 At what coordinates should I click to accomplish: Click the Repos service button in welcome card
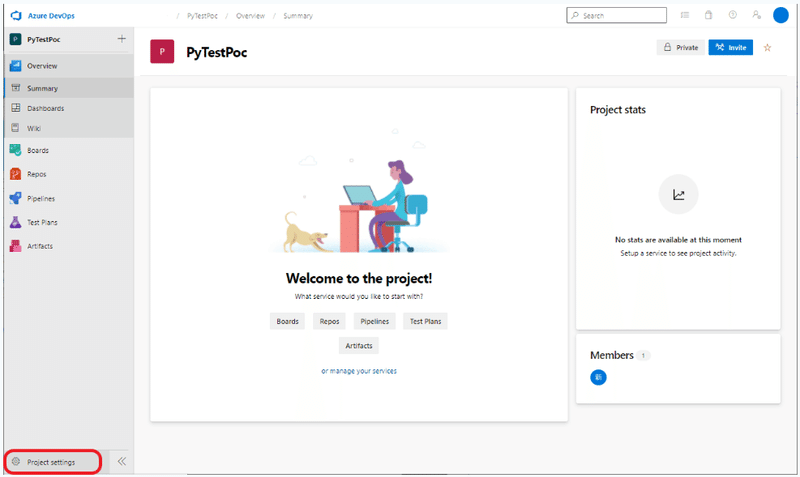pyautogui.click(x=329, y=321)
